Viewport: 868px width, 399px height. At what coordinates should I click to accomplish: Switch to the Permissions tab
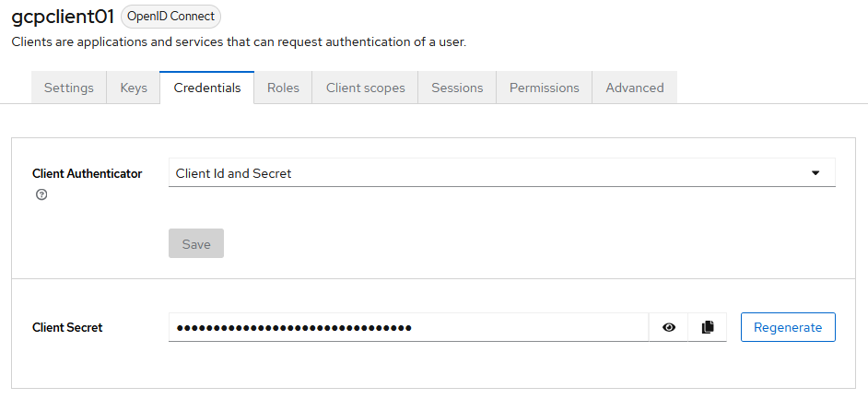pyautogui.click(x=544, y=88)
